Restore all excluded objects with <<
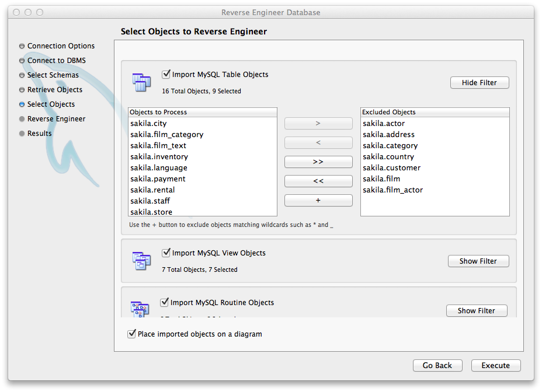The image size is (542, 392). [x=318, y=181]
